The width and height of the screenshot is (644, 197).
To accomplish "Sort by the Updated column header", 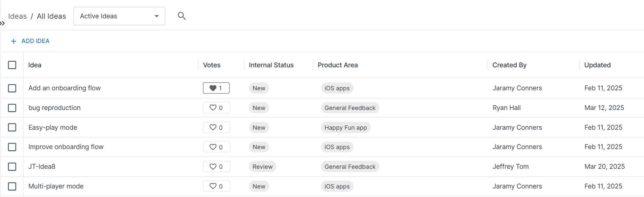I will click(597, 65).
